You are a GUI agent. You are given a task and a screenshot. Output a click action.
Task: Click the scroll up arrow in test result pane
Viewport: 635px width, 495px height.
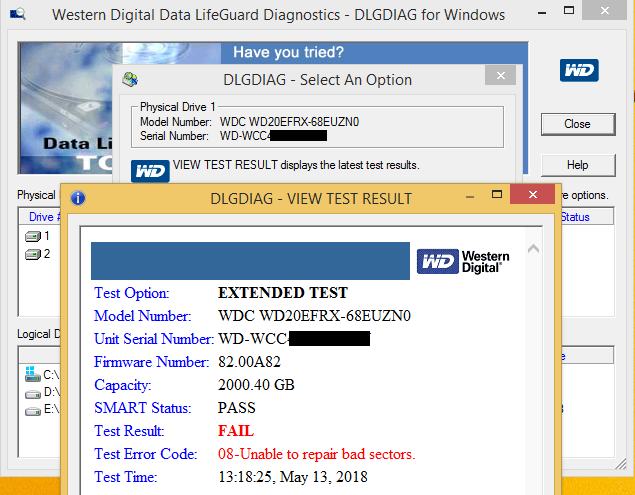click(533, 249)
